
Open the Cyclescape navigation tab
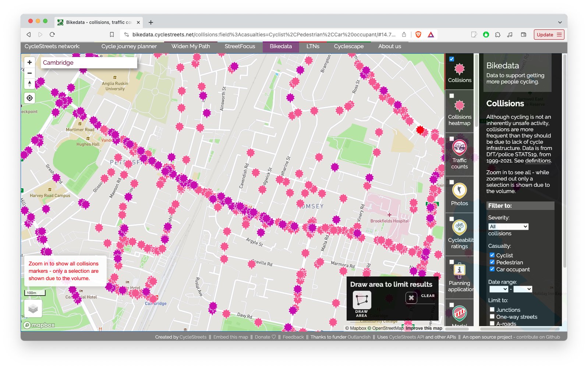click(349, 46)
